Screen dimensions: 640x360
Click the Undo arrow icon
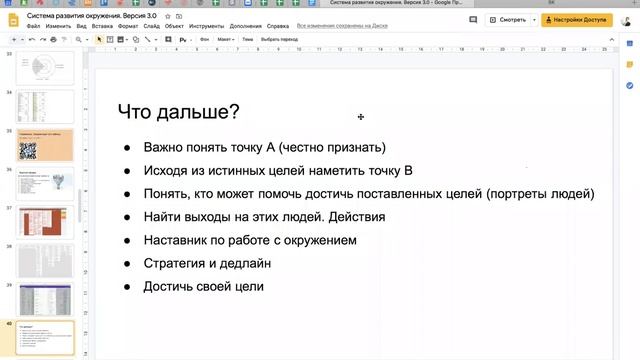point(32,40)
